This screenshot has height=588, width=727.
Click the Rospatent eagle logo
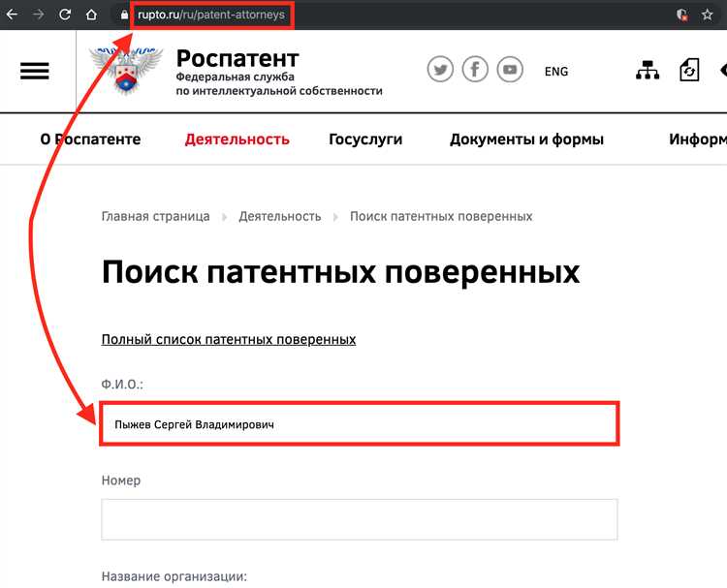click(126, 71)
